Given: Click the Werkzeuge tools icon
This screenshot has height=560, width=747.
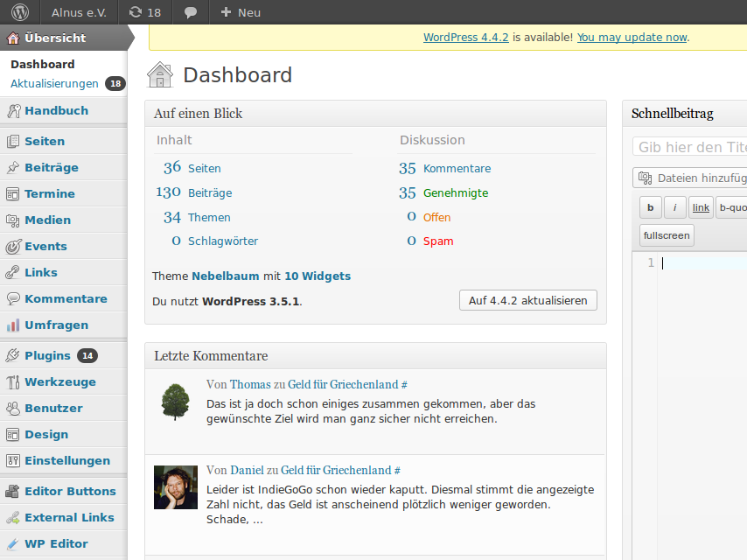Looking at the screenshot, I should (x=13, y=381).
